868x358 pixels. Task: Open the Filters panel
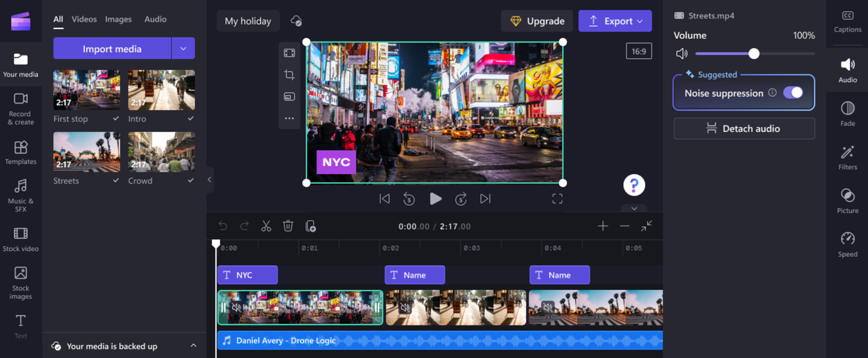[847, 158]
